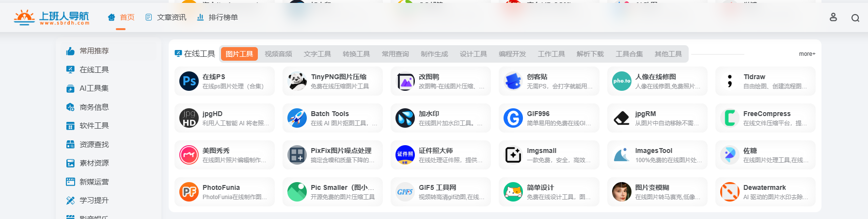The image size is (868, 219).
Task: Open the PhotoFunia PF icon
Action: pos(189,192)
